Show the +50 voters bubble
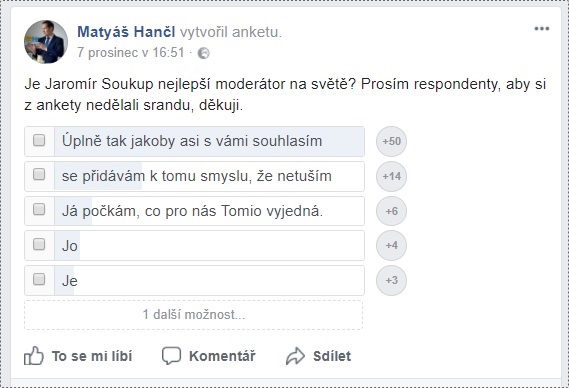The image size is (569, 388). pyautogui.click(x=391, y=141)
